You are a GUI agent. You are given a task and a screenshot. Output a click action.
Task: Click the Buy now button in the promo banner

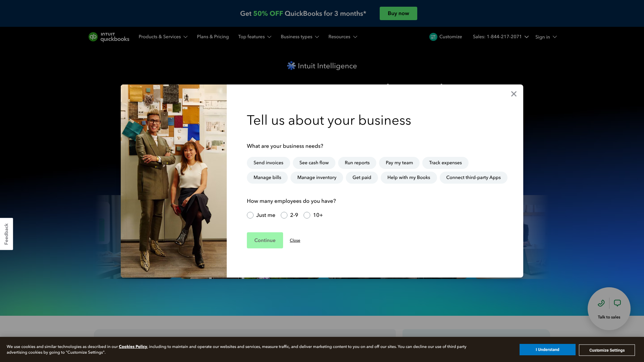tap(398, 13)
